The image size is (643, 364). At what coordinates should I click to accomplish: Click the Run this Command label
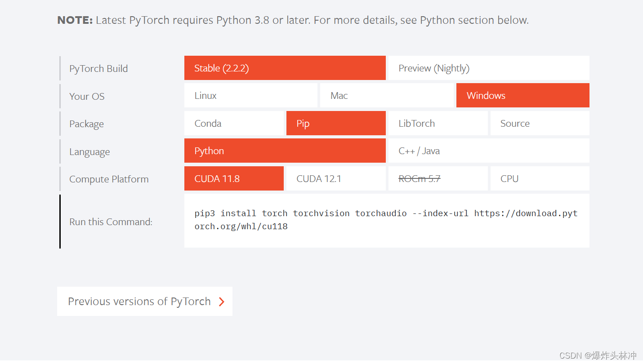coord(111,222)
